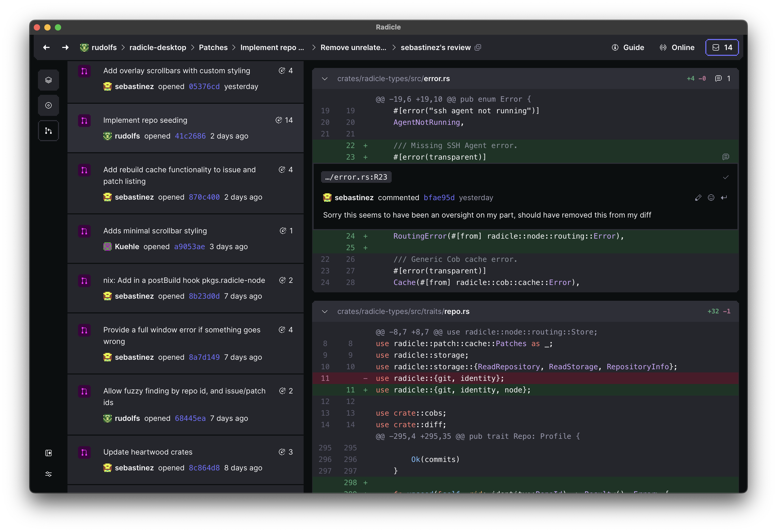Toggle the sidebar layout icon at bottom
Image resolution: width=777 pixels, height=532 pixels.
pyautogui.click(x=48, y=453)
